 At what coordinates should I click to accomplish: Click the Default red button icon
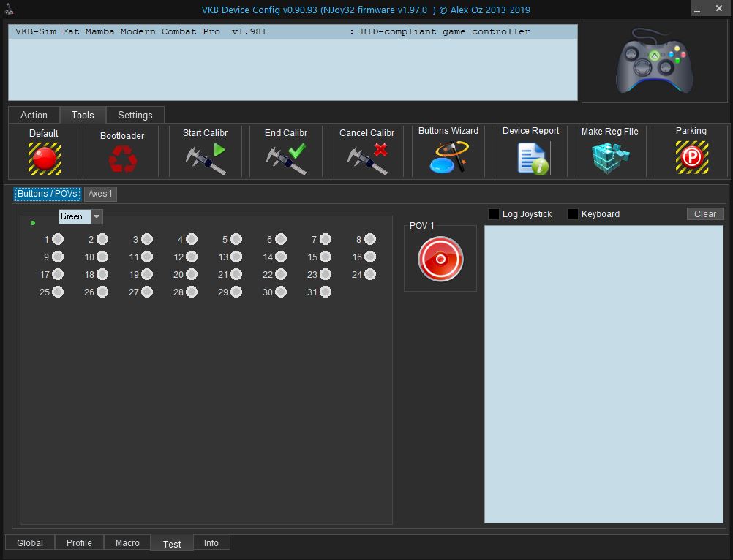coord(45,159)
